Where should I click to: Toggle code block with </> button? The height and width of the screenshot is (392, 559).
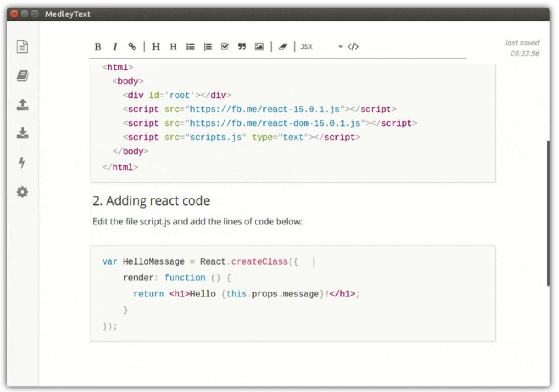pyautogui.click(x=353, y=47)
